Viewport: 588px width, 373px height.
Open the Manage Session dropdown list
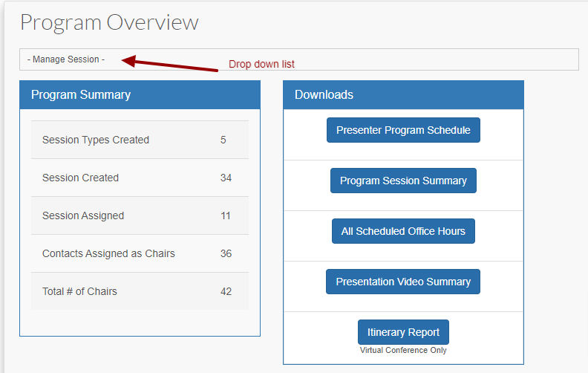299,59
